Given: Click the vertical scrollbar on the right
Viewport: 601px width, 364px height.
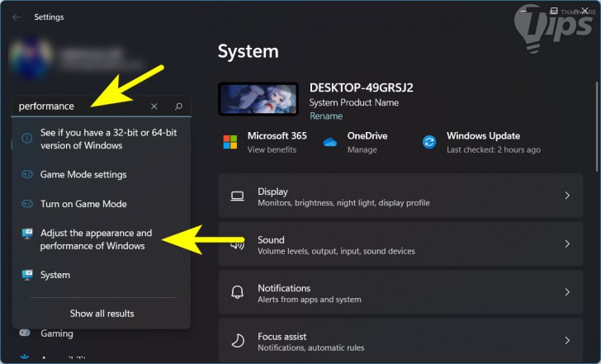Looking at the screenshot, I should [x=596, y=126].
